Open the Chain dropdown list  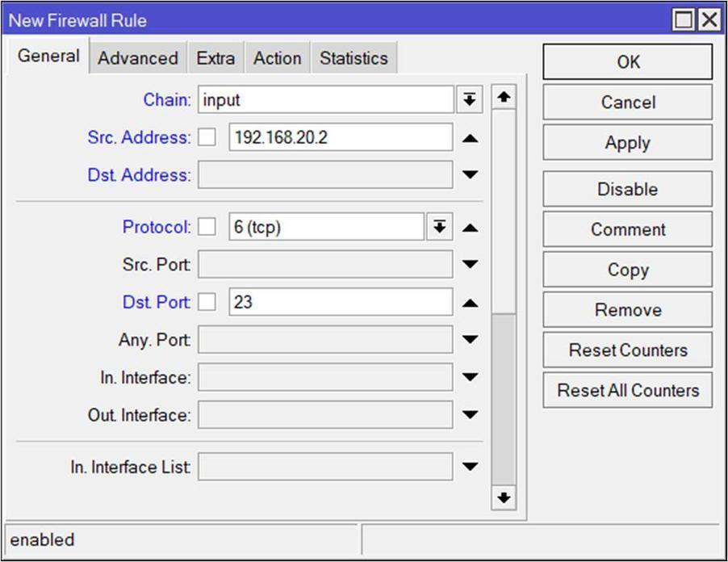pyautogui.click(x=469, y=100)
